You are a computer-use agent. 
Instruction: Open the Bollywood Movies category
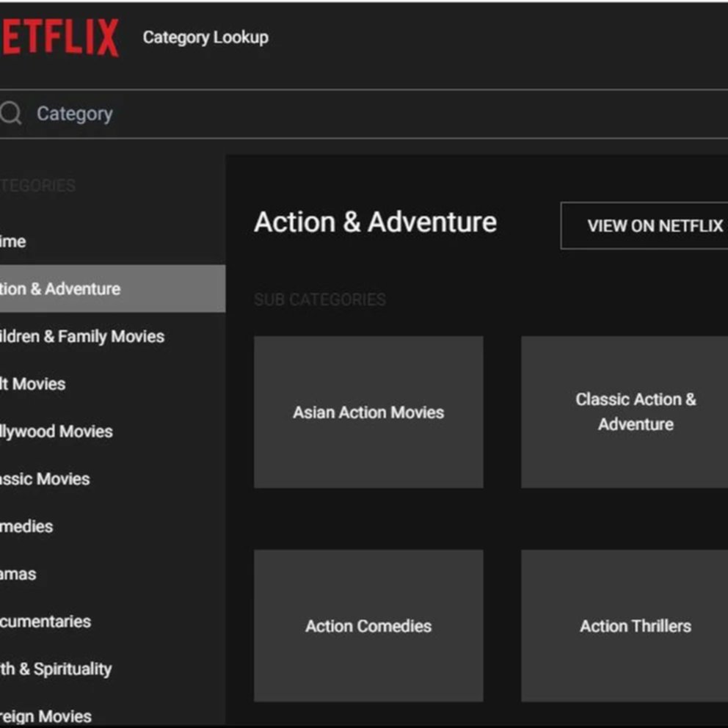57,432
